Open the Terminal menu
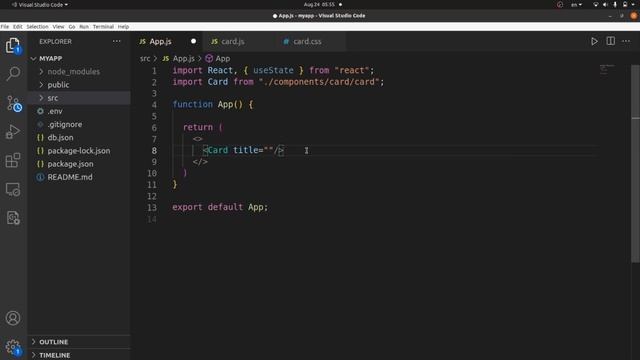 (x=103, y=27)
